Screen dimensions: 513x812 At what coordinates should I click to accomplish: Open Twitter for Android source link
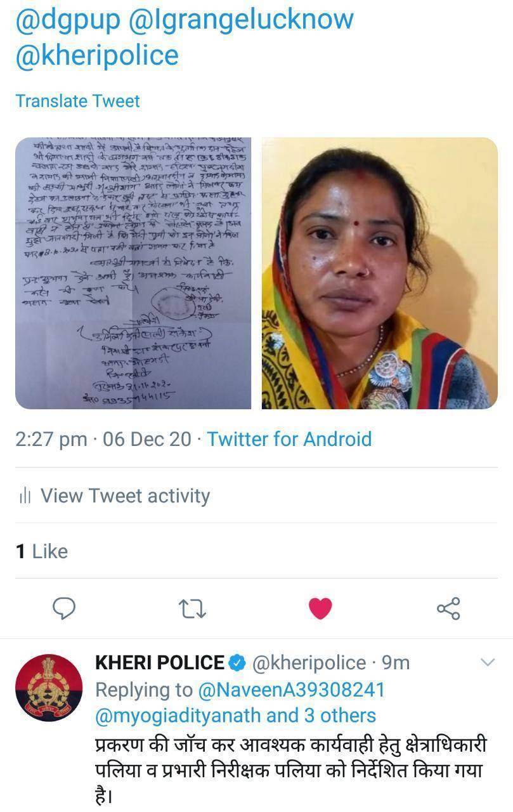pos(290,439)
